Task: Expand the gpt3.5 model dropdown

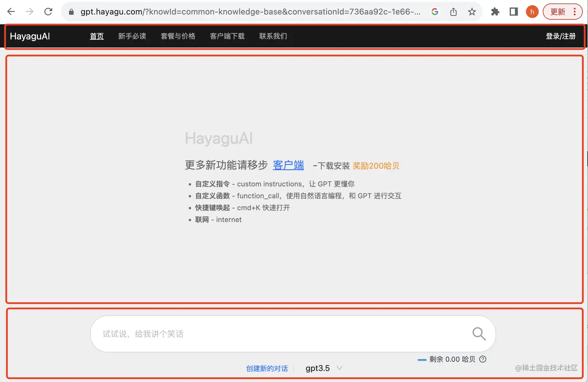Action: click(324, 368)
